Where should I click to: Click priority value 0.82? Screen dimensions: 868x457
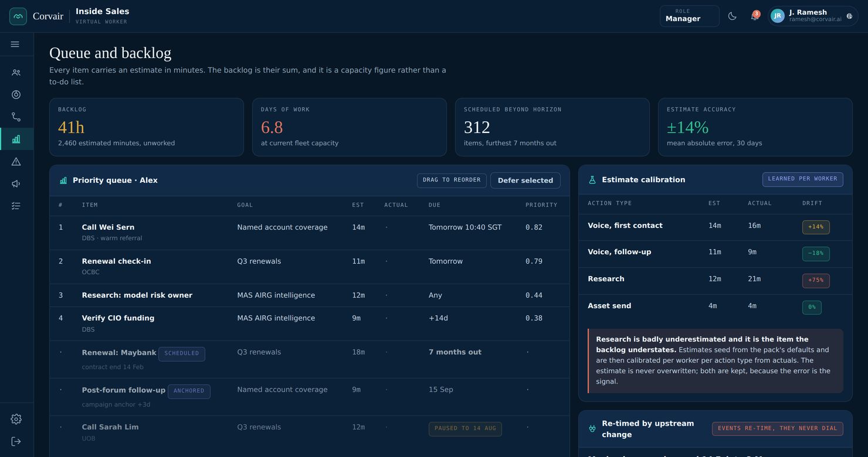534,227
